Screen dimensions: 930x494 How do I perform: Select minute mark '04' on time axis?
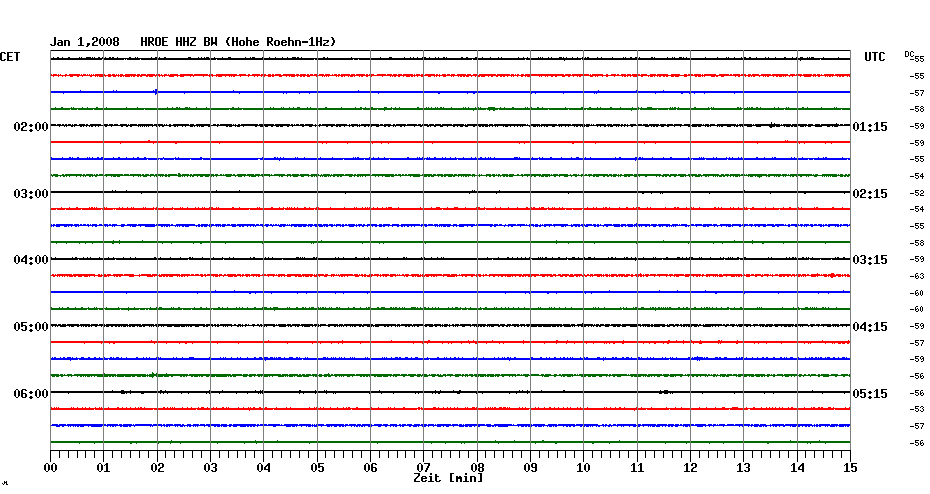click(x=263, y=468)
